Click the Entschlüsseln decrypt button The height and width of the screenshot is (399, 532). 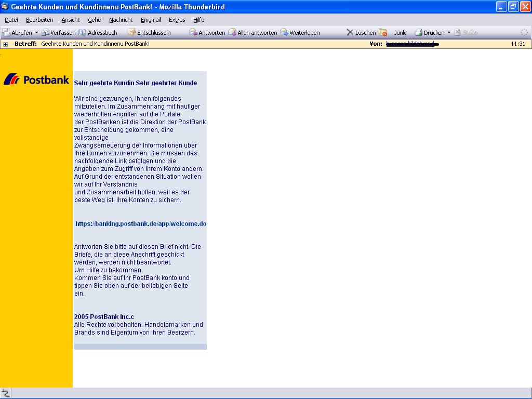149,33
